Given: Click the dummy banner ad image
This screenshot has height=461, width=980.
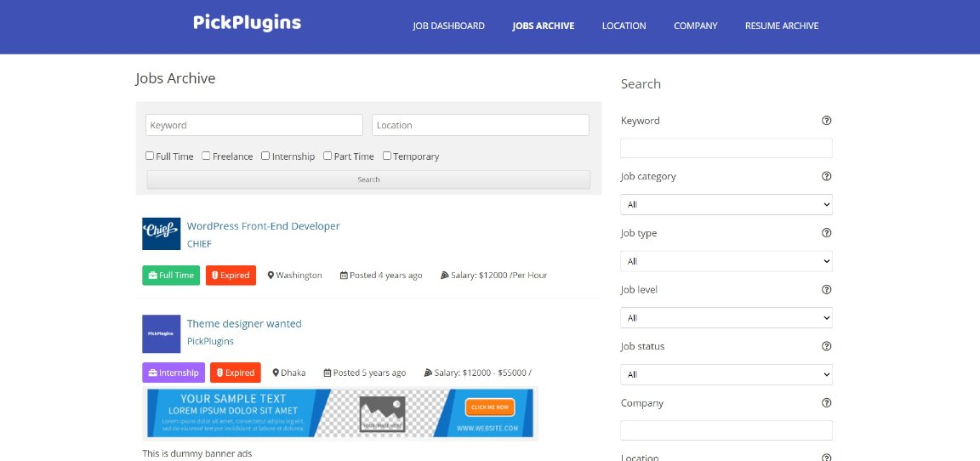Looking at the screenshot, I should [340, 413].
